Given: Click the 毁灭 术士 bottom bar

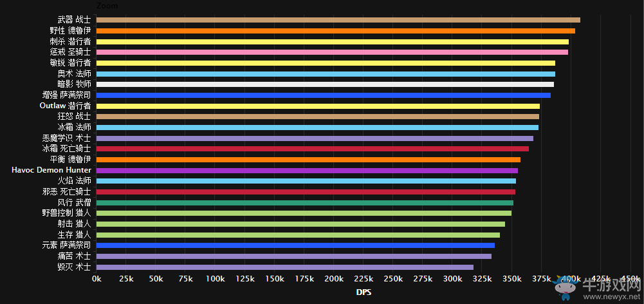Looking at the screenshot, I should (x=284, y=267).
